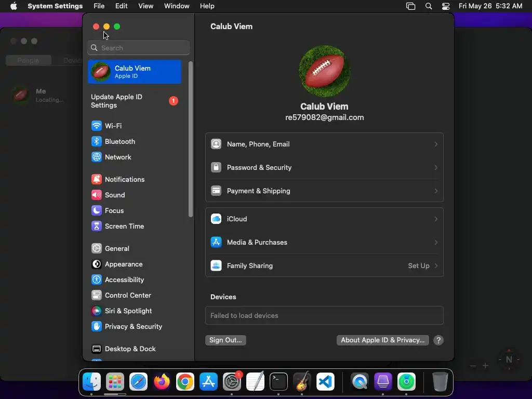Open Media & Purchases row
The height and width of the screenshot is (399, 532).
pyautogui.click(x=324, y=243)
